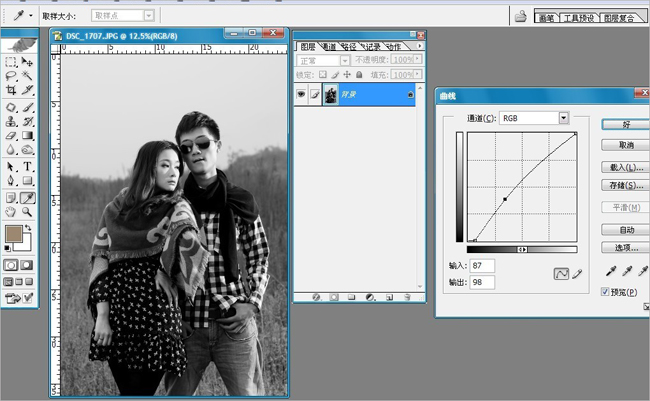Switch to the 图层 tab

(308, 46)
